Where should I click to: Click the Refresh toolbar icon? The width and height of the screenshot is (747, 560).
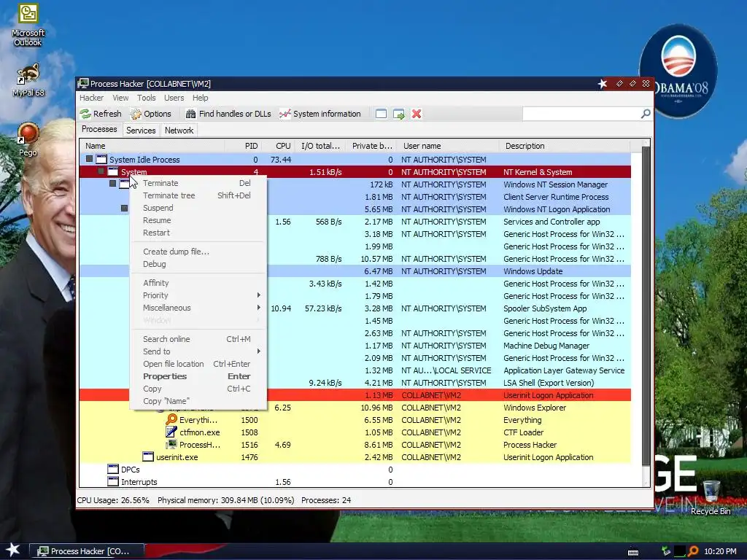pos(85,114)
